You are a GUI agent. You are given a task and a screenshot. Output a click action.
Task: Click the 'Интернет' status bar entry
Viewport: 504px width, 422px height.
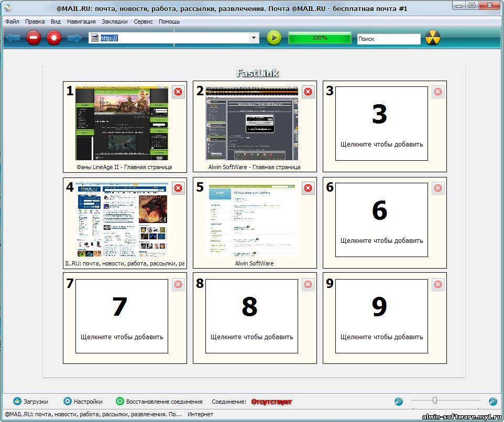point(200,414)
